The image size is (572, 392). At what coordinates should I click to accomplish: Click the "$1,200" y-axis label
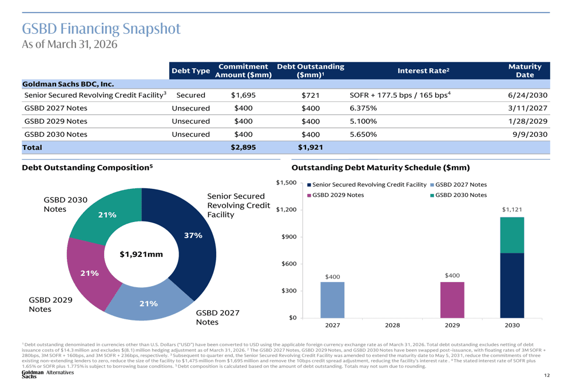[x=287, y=209]
